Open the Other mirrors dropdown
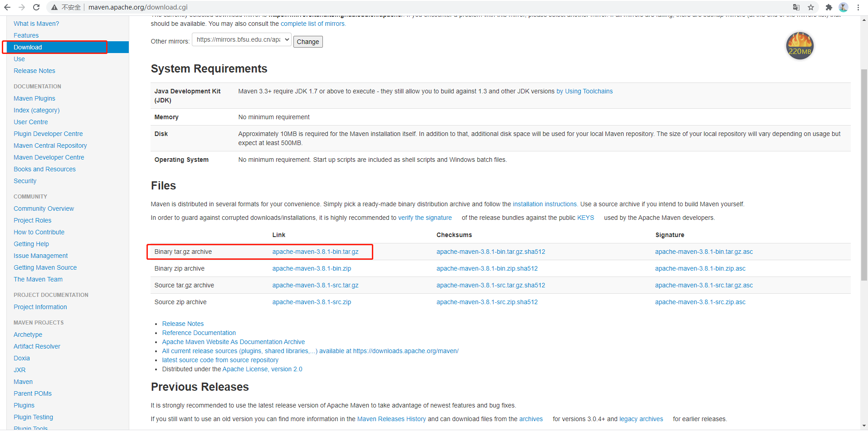Screen dimensions: 868x432 pos(241,40)
